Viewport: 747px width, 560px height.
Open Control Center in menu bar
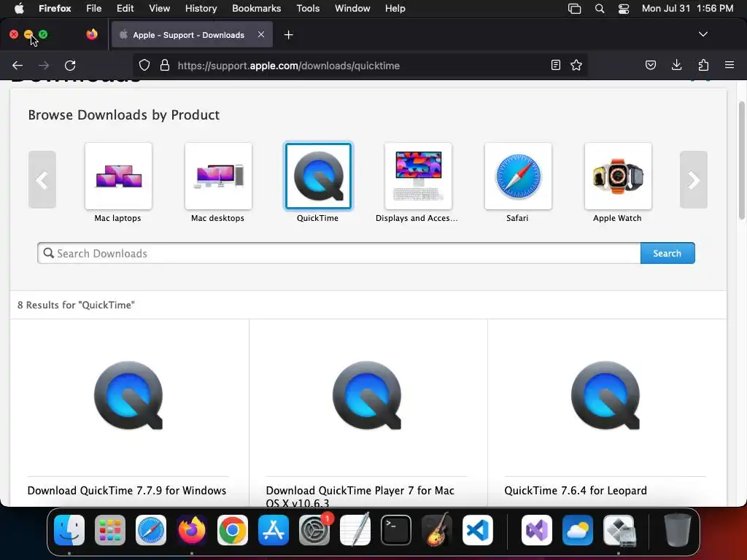click(624, 9)
